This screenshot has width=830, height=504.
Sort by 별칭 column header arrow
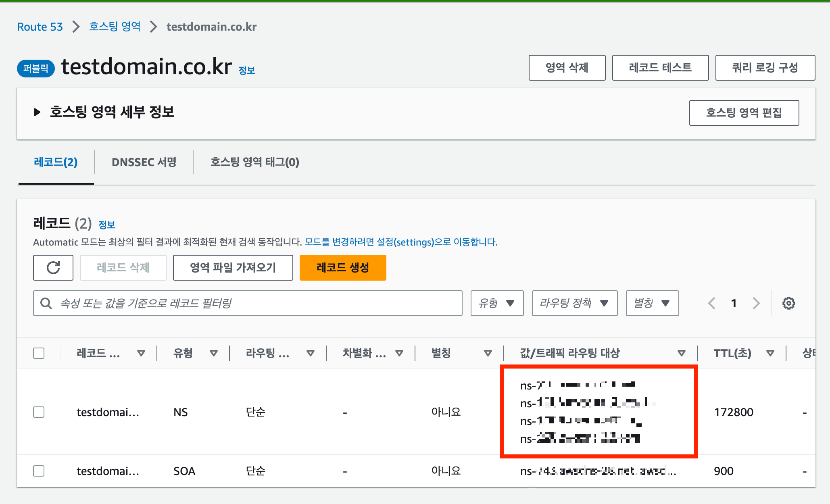[x=488, y=353]
